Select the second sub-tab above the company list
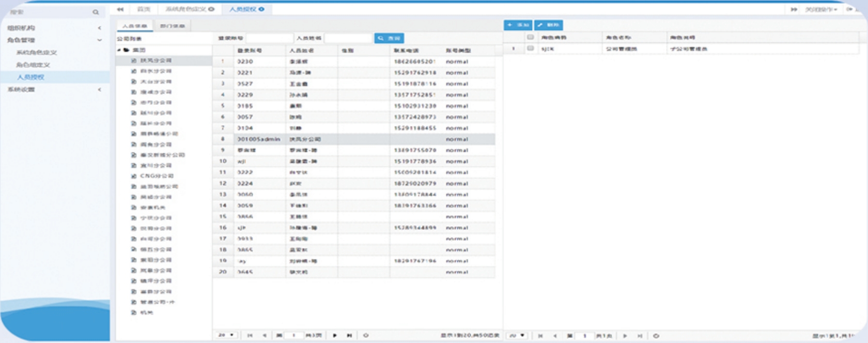868x343 pixels. point(172,26)
